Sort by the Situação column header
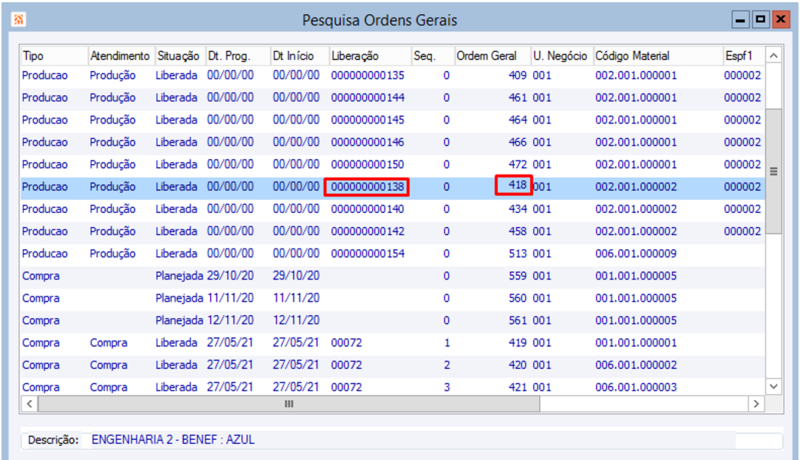 pyautogui.click(x=180, y=56)
